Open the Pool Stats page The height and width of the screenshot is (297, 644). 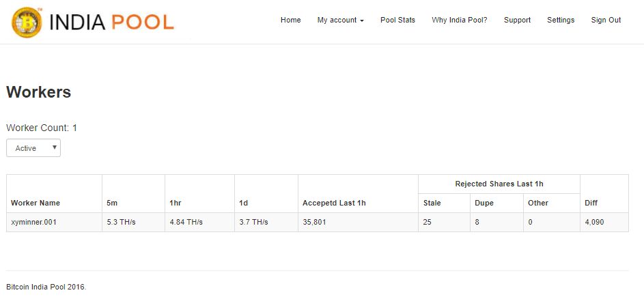click(397, 20)
